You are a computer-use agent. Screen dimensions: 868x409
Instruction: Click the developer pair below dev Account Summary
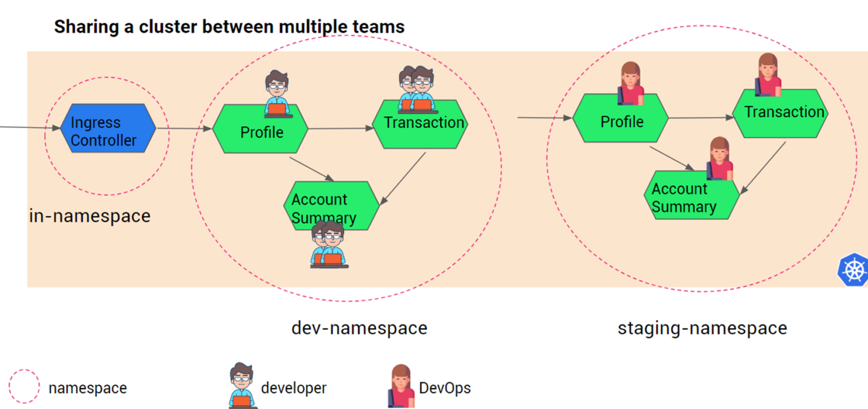[329, 245]
